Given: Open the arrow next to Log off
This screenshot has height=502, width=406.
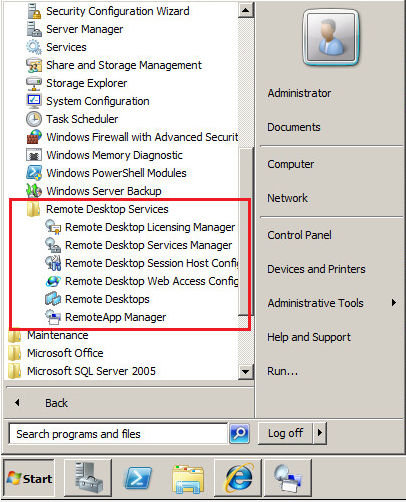Looking at the screenshot, I should [320, 433].
